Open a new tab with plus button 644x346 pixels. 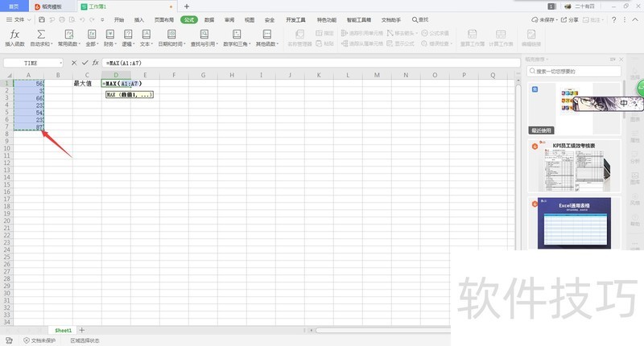[187, 6]
